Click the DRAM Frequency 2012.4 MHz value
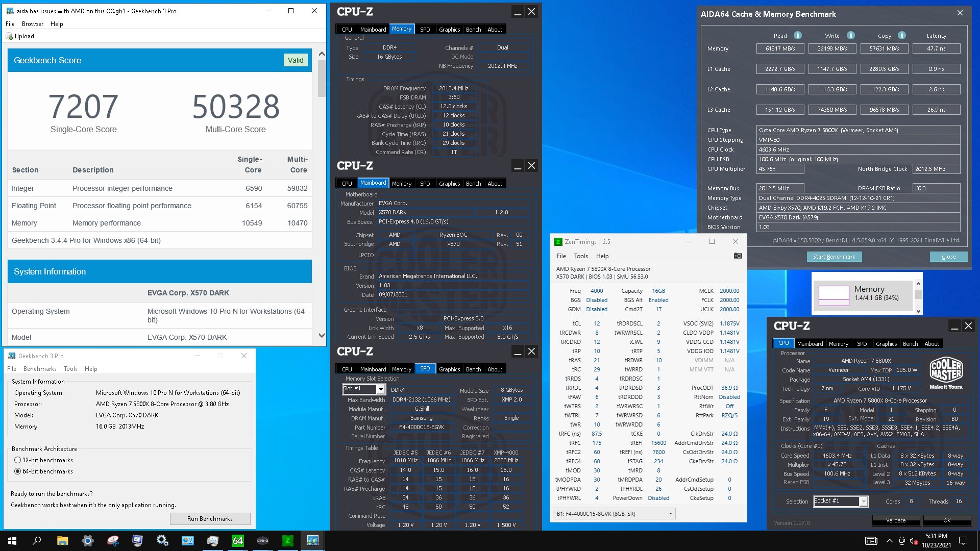 click(454, 88)
